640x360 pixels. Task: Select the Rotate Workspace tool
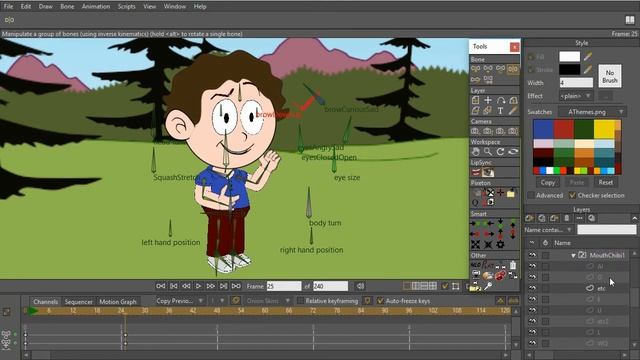[x=500, y=152]
